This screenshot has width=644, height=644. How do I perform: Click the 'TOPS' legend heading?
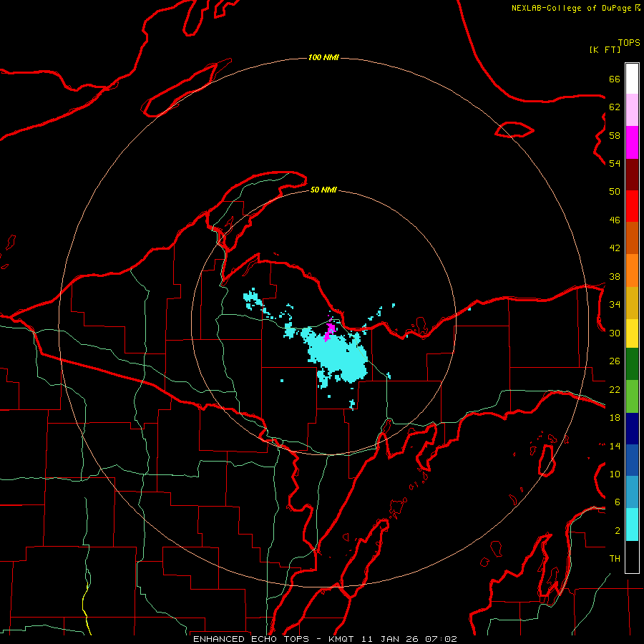[629, 43]
